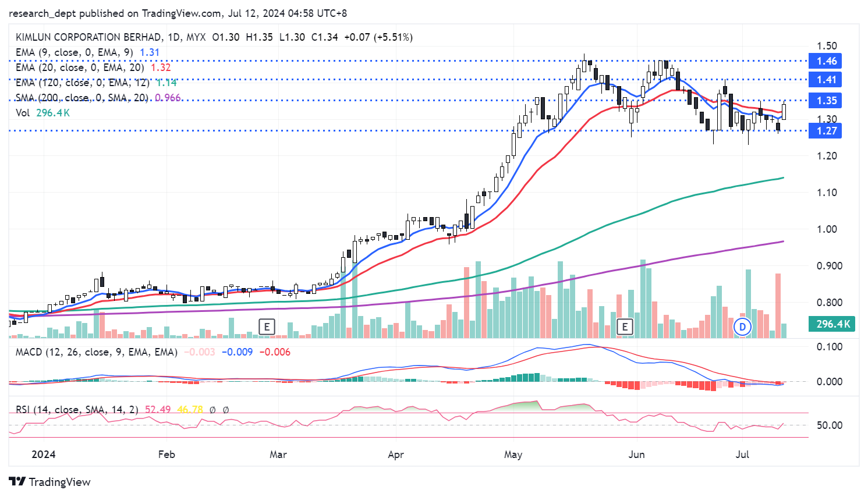This screenshot has width=868, height=497.
Task: Select the 1.46 price level label
Action: [826, 61]
